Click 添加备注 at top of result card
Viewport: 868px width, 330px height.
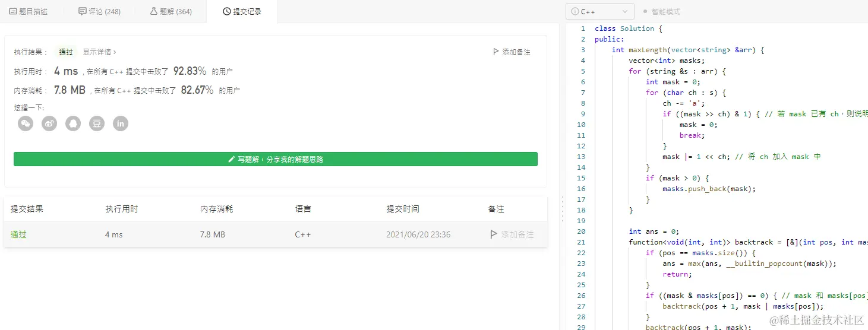pyautogui.click(x=512, y=52)
